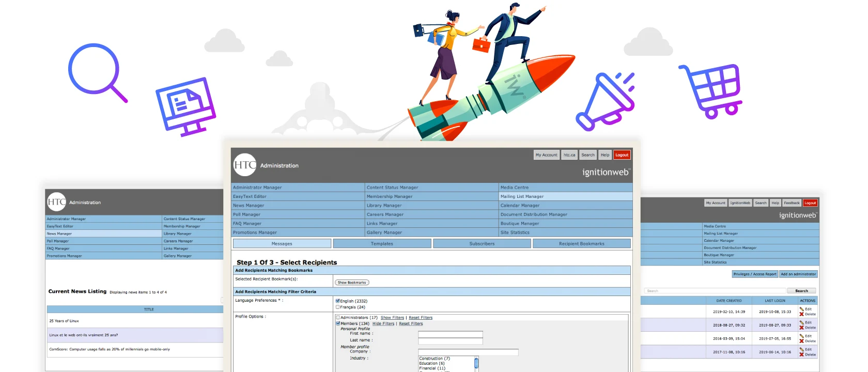The height and width of the screenshot is (372, 868).
Task: Select Construction in the Industry list
Action: (x=434, y=359)
